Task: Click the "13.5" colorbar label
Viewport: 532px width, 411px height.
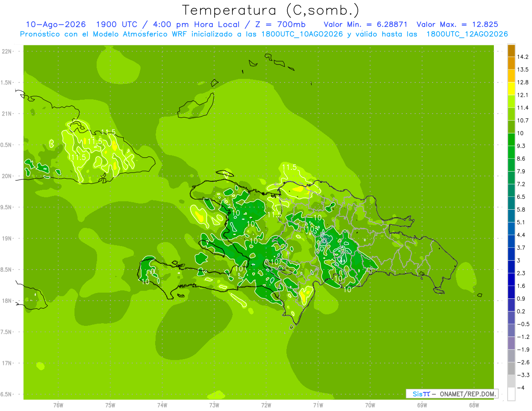Action: tap(523, 70)
